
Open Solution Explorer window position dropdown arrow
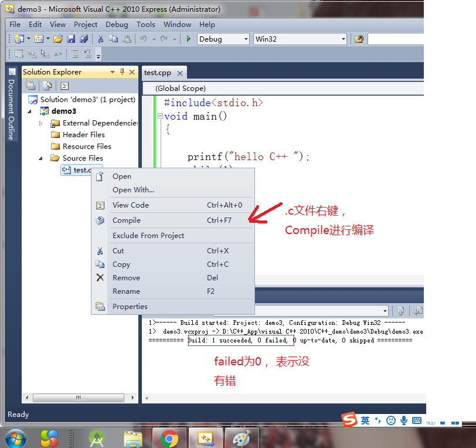(113, 72)
